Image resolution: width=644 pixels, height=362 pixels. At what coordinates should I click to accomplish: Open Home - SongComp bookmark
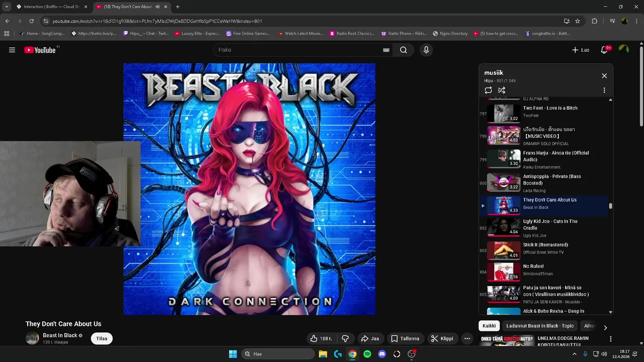coord(42,34)
